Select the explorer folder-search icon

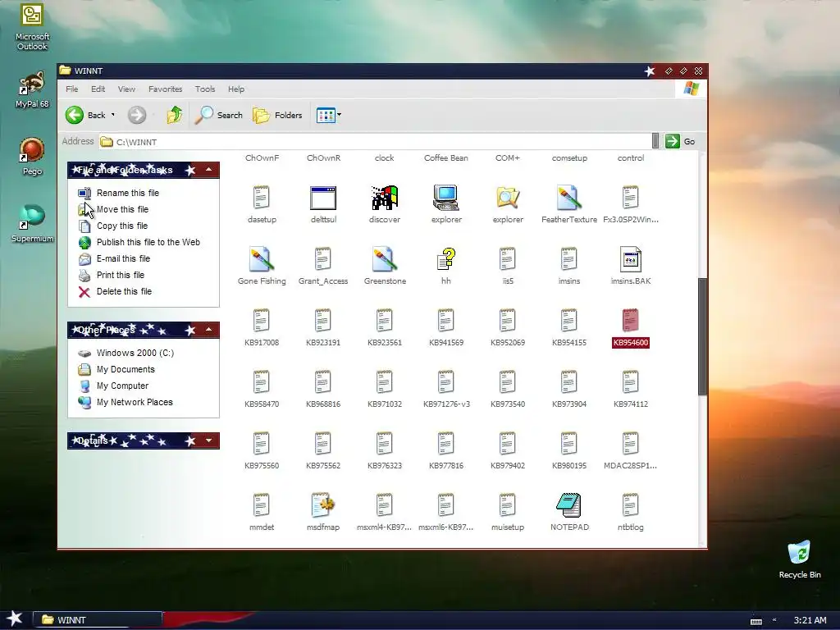(508, 198)
